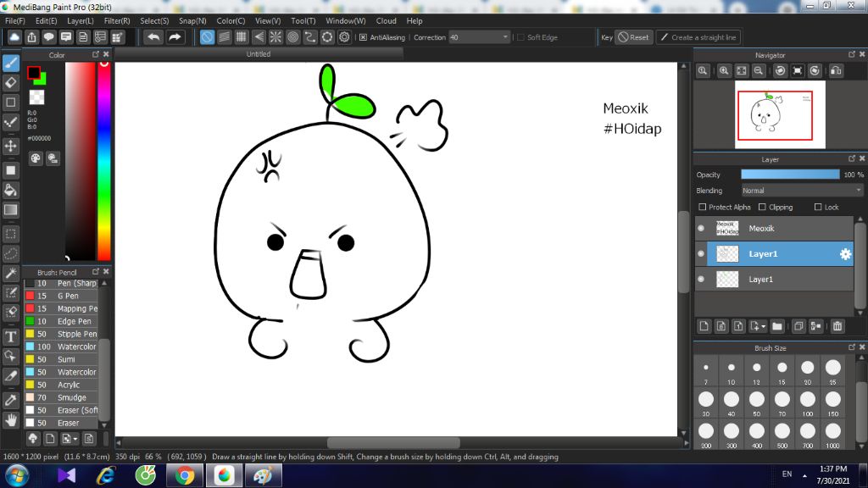Screen dimensions: 868x488
Task: Select the Move tool with four arrows
Action: (x=10, y=146)
